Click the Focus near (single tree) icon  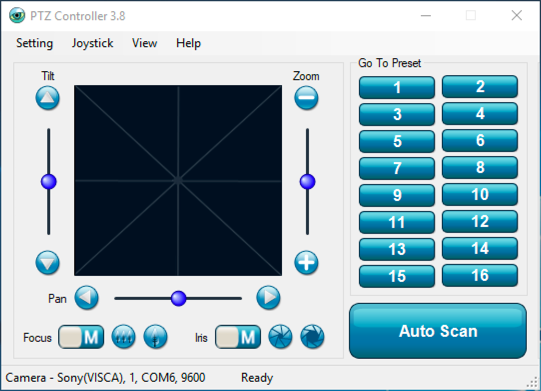pyautogui.click(x=156, y=337)
